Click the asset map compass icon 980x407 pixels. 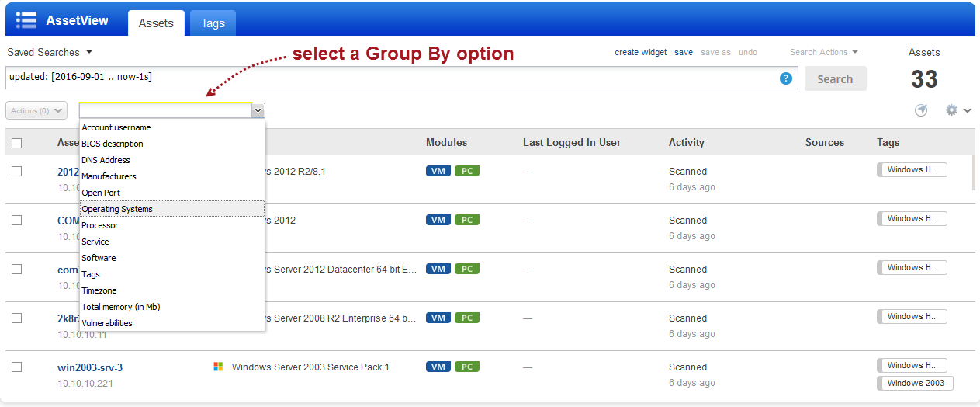tap(921, 110)
